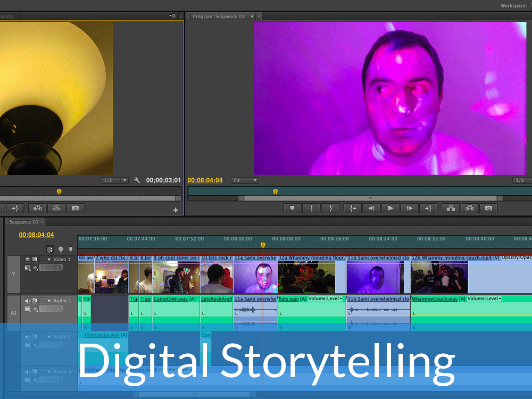The height and width of the screenshot is (399, 532).
Task: Toggle track lock box on Audio 1
Action: pyautogui.click(x=43, y=301)
